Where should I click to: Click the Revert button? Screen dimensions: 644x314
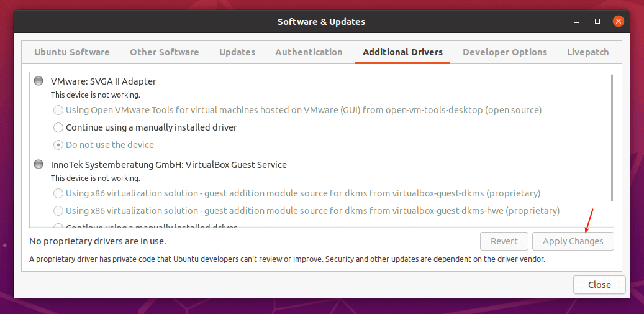504,241
